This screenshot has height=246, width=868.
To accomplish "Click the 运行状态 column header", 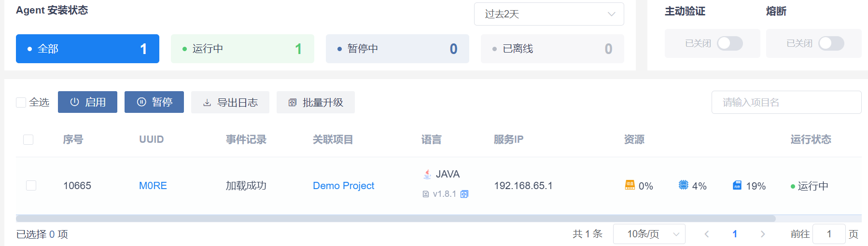I will (811, 139).
